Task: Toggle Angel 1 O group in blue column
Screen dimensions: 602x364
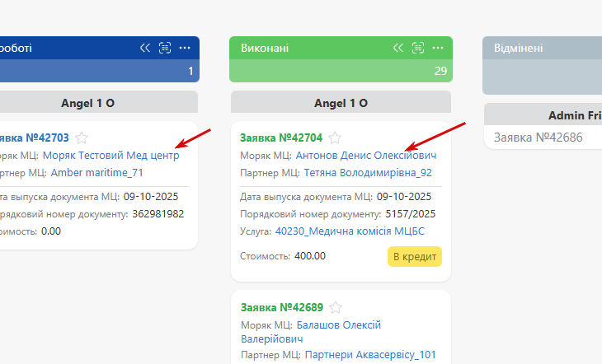Action: [87, 103]
